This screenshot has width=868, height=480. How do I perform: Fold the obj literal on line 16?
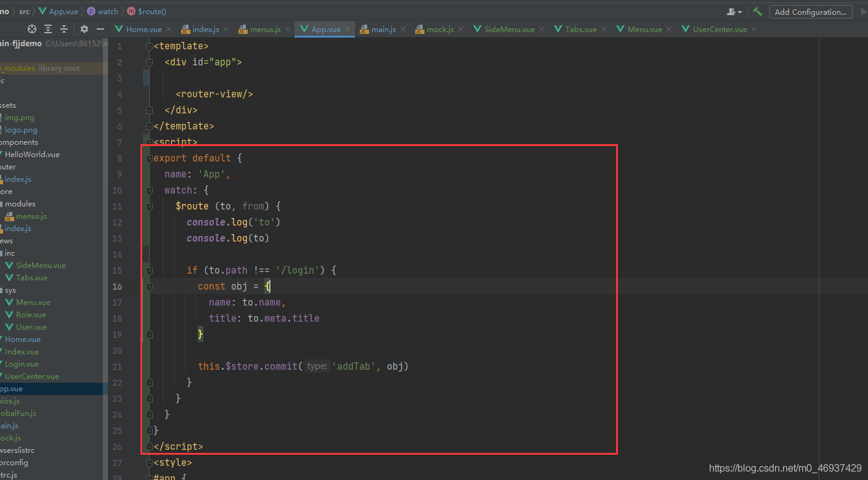point(149,287)
